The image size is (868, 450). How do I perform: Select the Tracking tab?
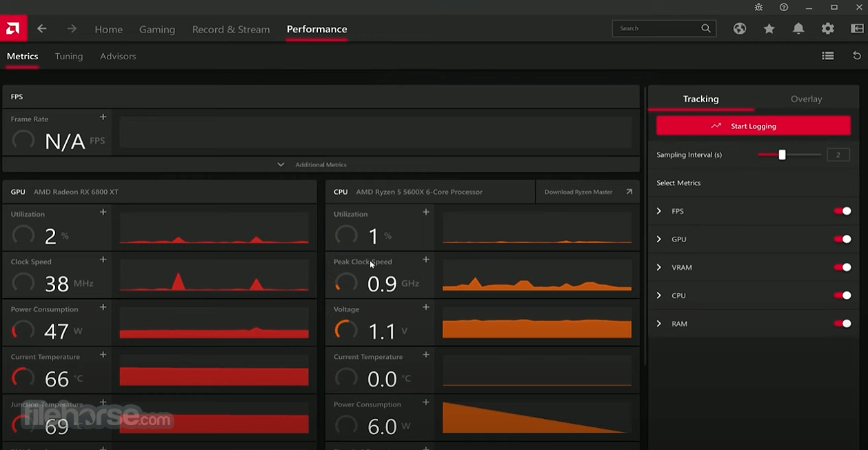click(700, 99)
